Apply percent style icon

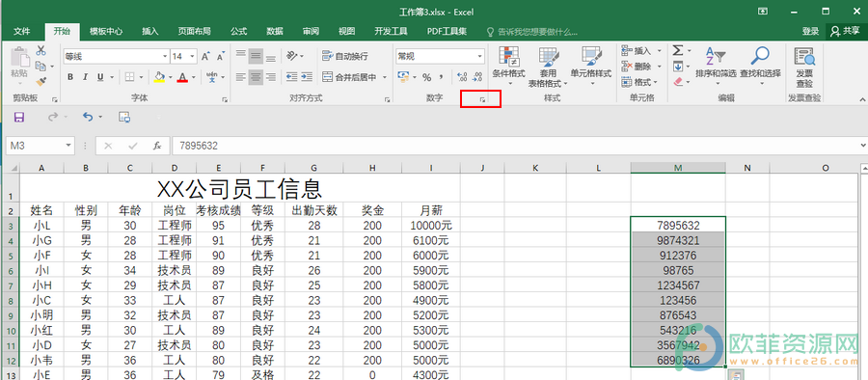pos(427,77)
